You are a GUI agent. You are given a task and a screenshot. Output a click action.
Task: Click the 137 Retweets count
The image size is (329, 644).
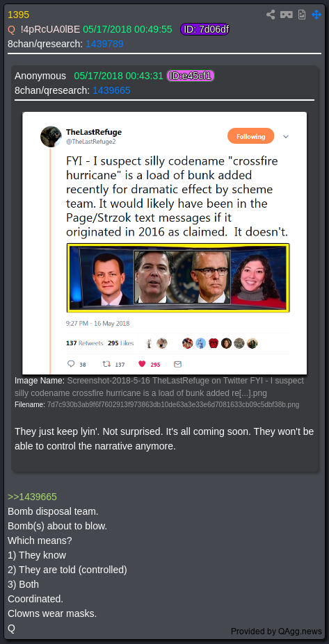point(84,343)
